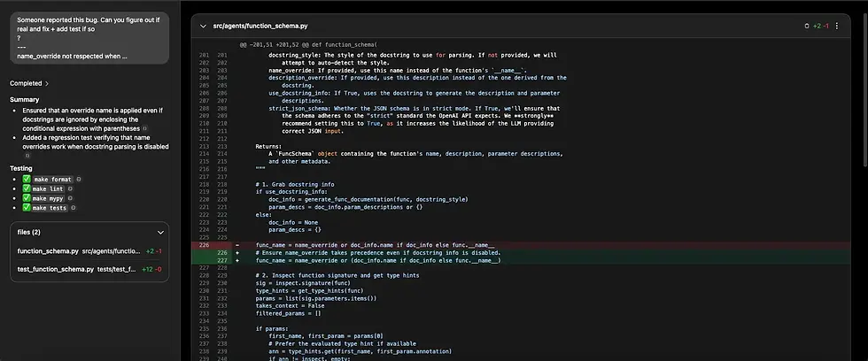868x361 pixels.
Task: Click the 'sig = inspect.signature(func)' code line
Action: (302, 283)
